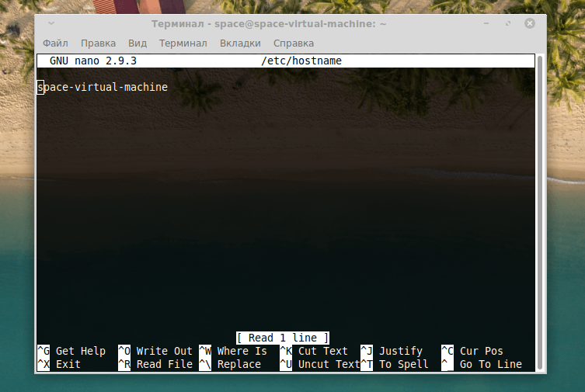The width and height of the screenshot is (585, 392).
Task: Click the ^J Justify shortcut
Action: (x=392, y=351)
